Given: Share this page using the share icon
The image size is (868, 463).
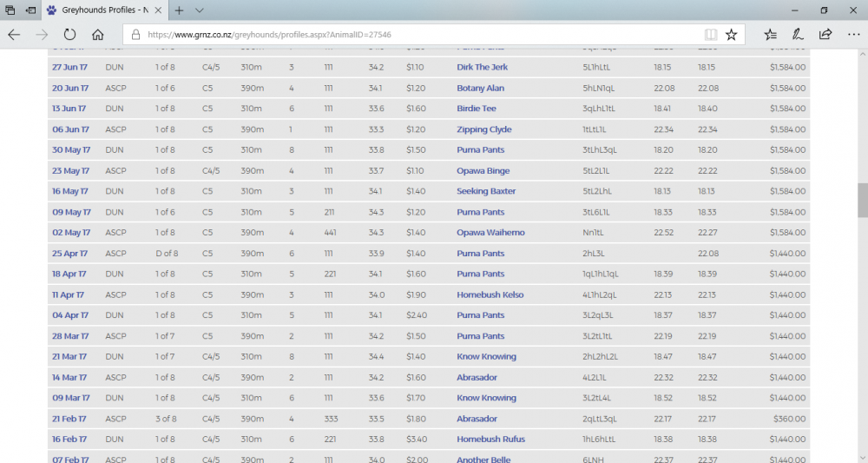Looking at the screenshot, I should point(825,35).
